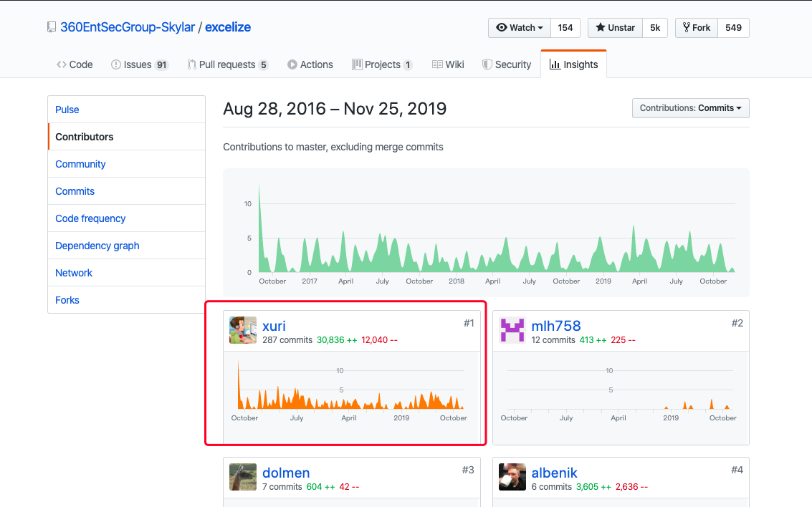Screen dimensions: 812x507
Task: Click the date range heading
Action: [335, 109]
